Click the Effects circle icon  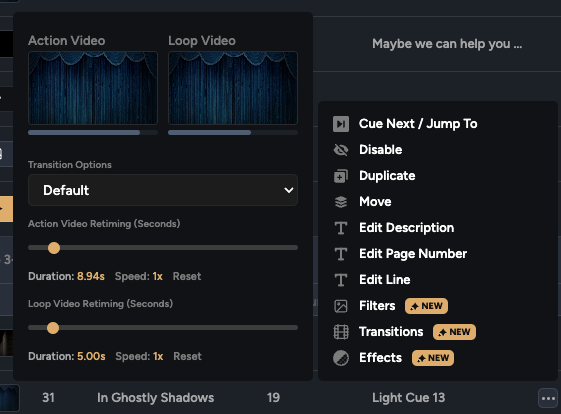(x=341, y=358)
